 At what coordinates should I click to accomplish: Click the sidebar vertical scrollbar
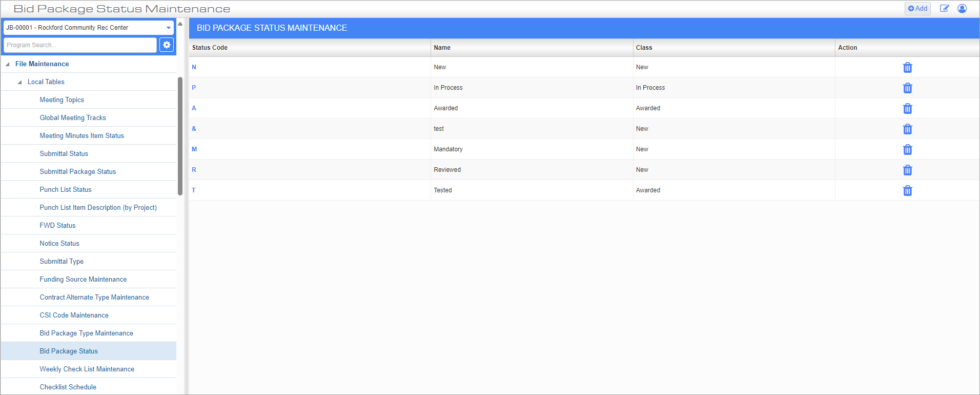tap(180, 136)
